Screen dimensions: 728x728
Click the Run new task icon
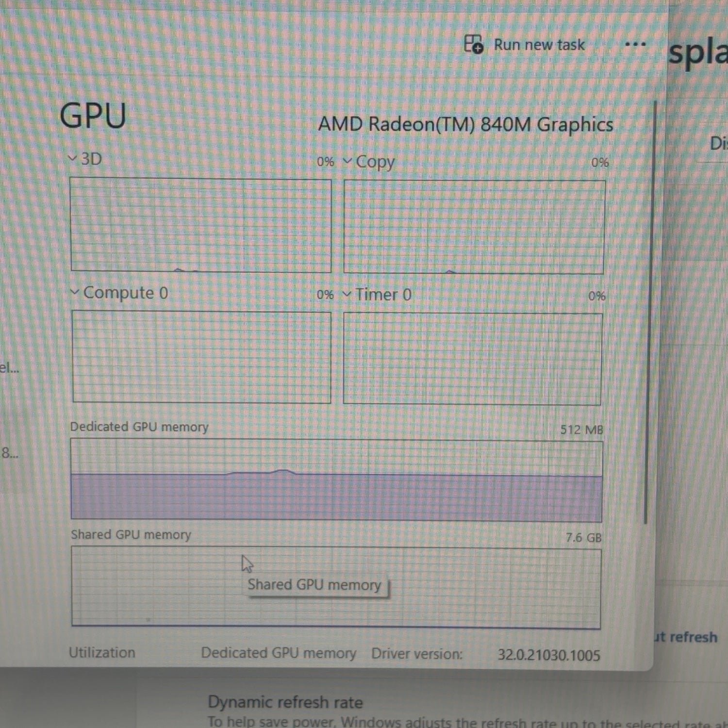[474, 44]
